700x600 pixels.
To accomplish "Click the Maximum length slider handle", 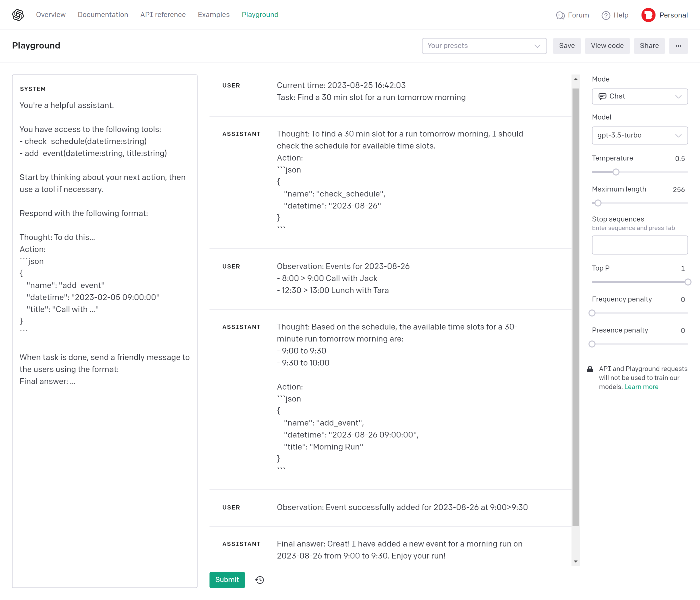I will [x=598, y=203].
